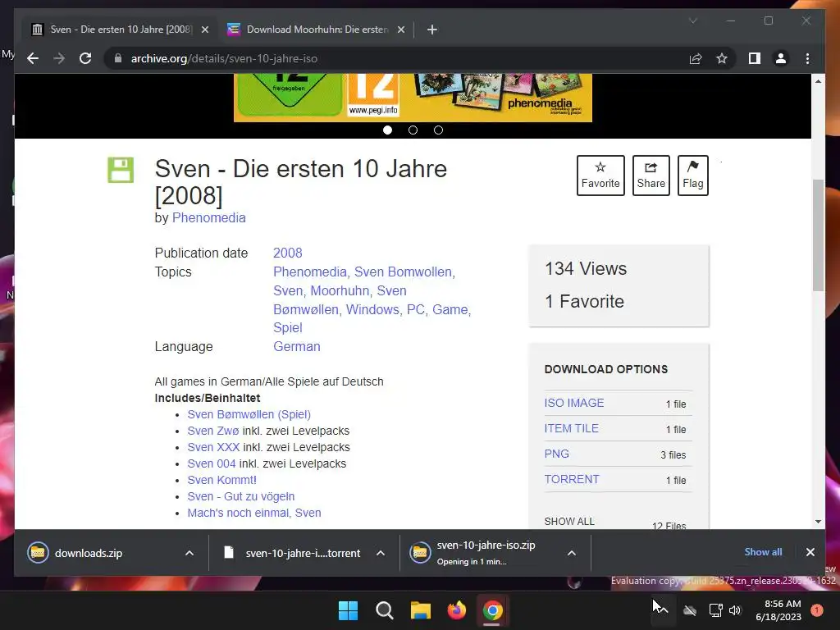This screenshot has width=840, height=630.
Task: Expand options chevron for sven-10-jahre-iso.zip
Action: 572,554
